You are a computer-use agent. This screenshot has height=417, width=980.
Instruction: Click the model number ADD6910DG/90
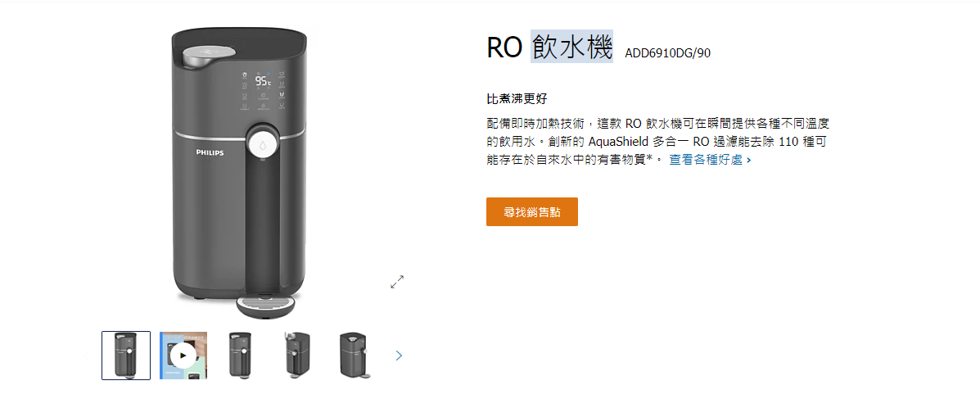tap(667, 53)
